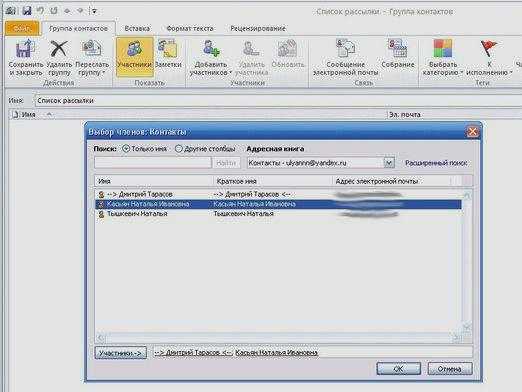Delete the contact group
The image size is (522, 392).
pos(59,57)
